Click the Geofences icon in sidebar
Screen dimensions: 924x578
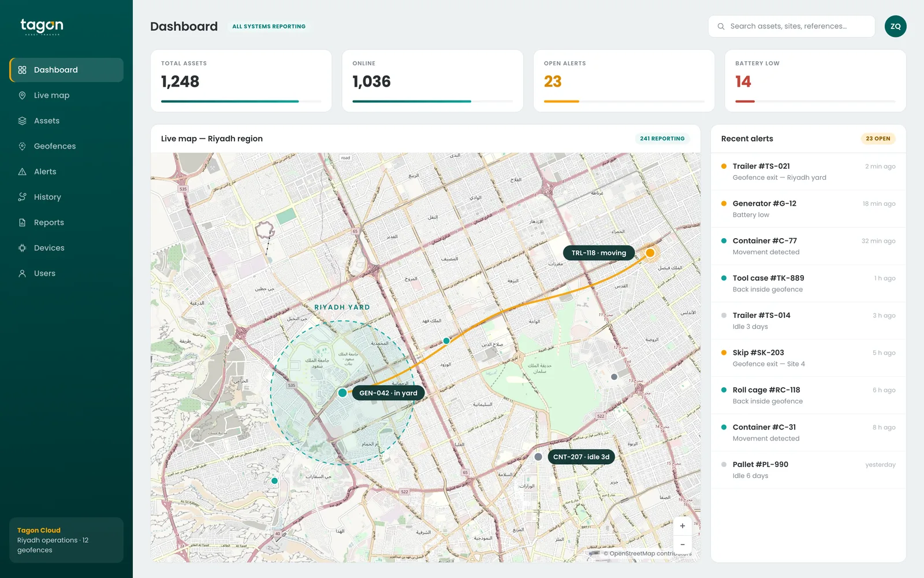22,146
